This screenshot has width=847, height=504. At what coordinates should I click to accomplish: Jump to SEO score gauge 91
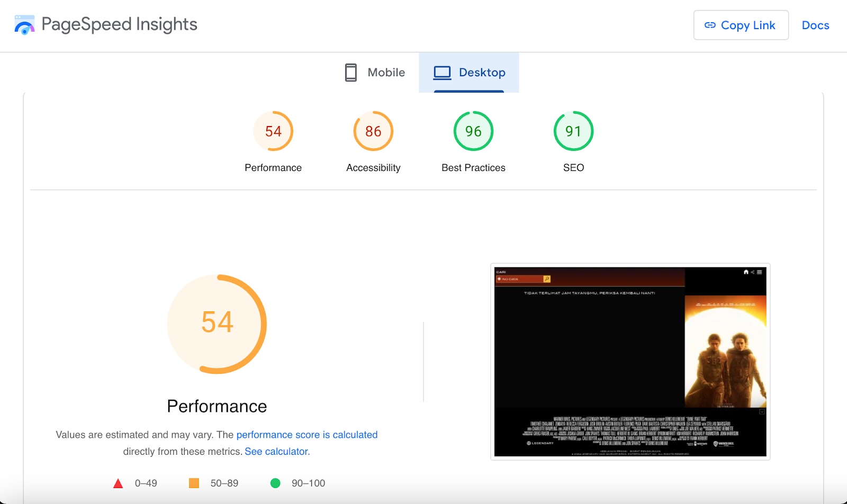[x=573, y=131]
